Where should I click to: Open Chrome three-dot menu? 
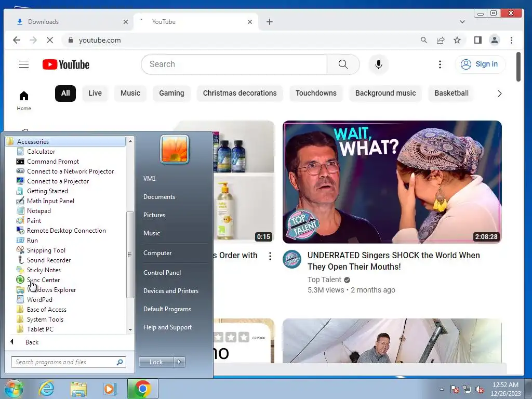(511, 40)
